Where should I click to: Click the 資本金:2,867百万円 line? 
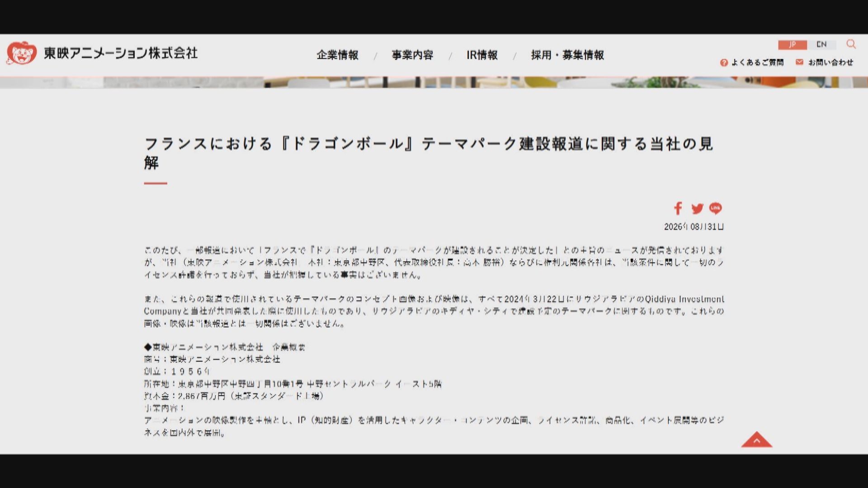point(234,396)
